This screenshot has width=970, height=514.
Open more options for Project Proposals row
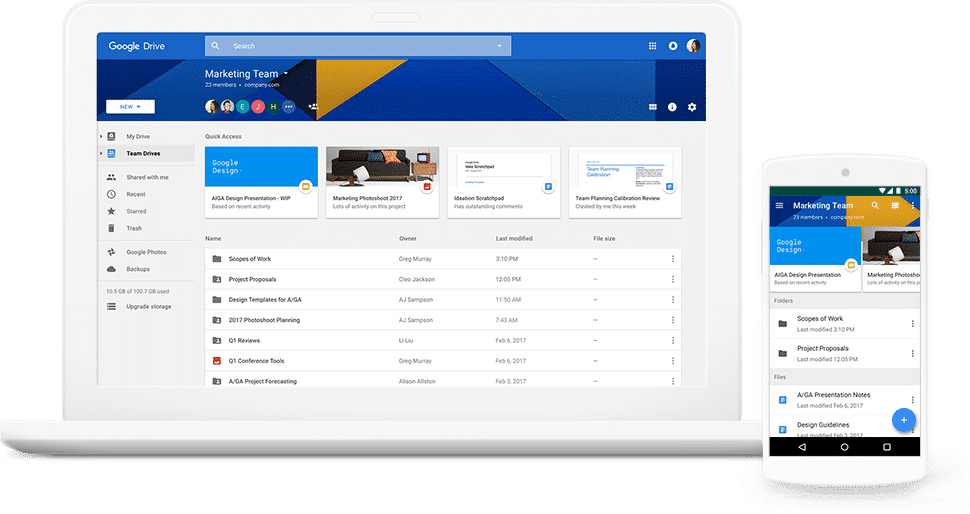[672, 279]
